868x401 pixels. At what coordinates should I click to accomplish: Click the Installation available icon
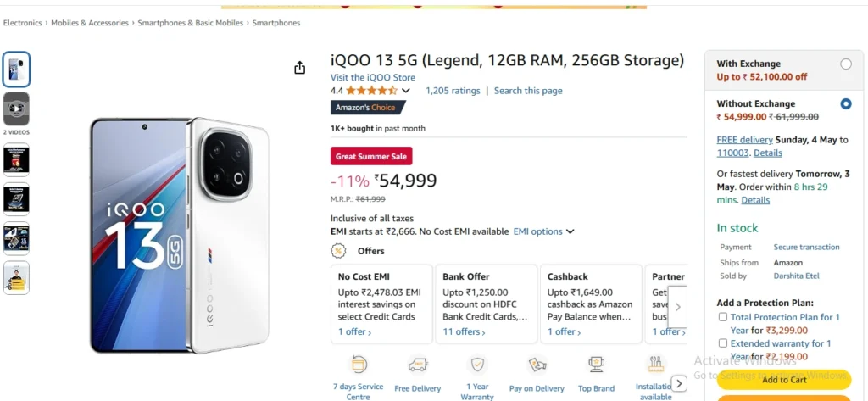[x=655, y=365]
